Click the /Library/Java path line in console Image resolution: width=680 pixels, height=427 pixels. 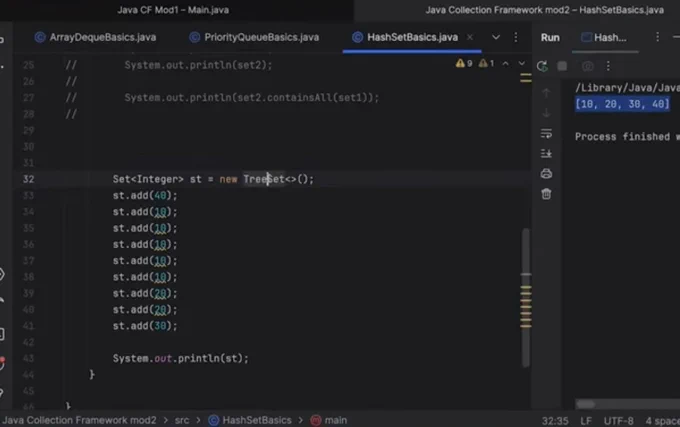(x=627, y=88)
